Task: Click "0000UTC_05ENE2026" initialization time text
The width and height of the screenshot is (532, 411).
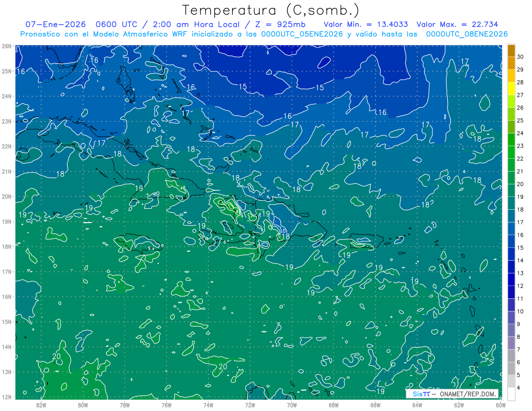Action: pyautogui.click(x=302, y=34)
